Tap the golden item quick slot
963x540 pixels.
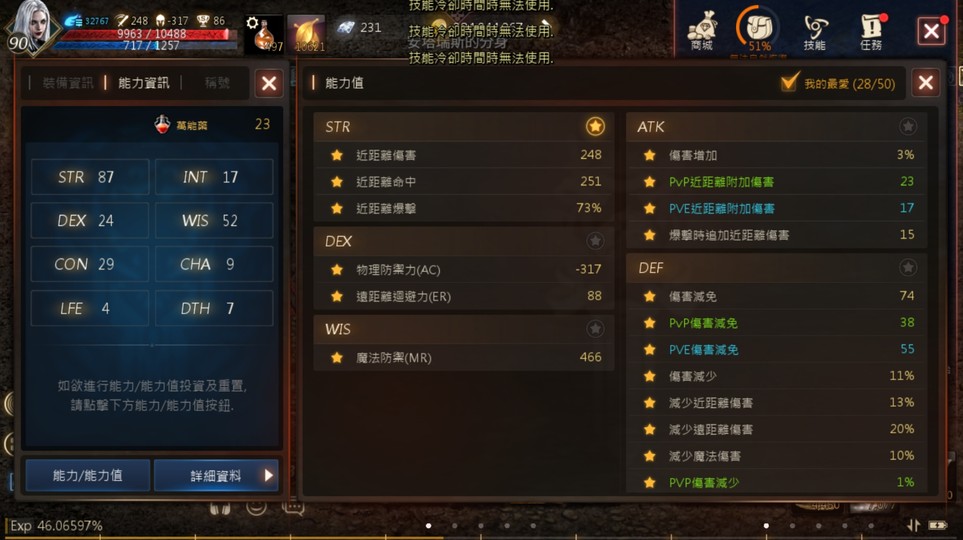(x=306, y=34)
